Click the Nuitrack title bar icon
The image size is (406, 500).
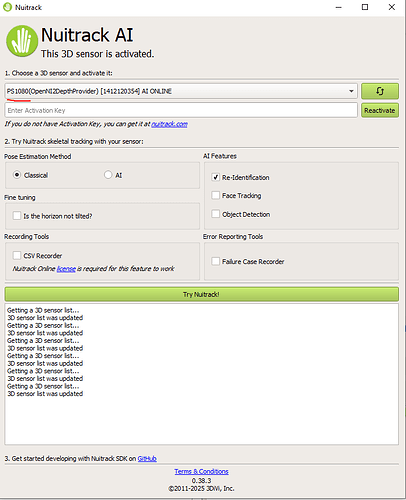coord(7,7)
